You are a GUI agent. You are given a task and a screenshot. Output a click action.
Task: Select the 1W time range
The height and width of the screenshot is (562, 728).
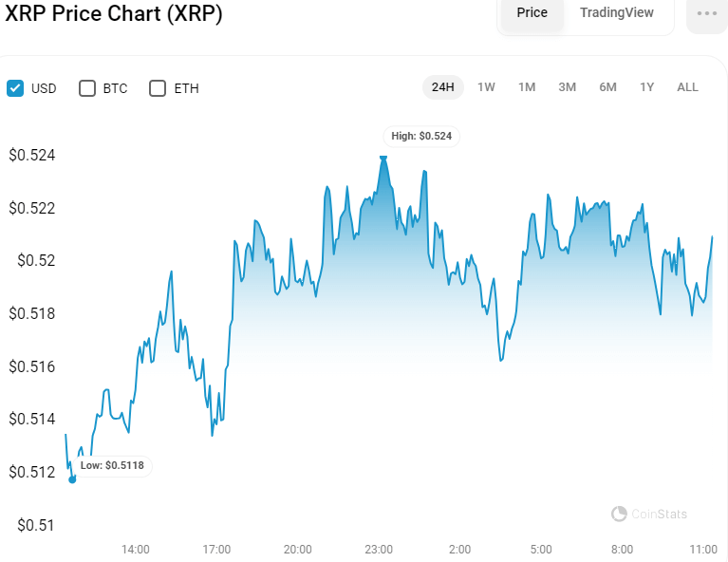point(486,87)
